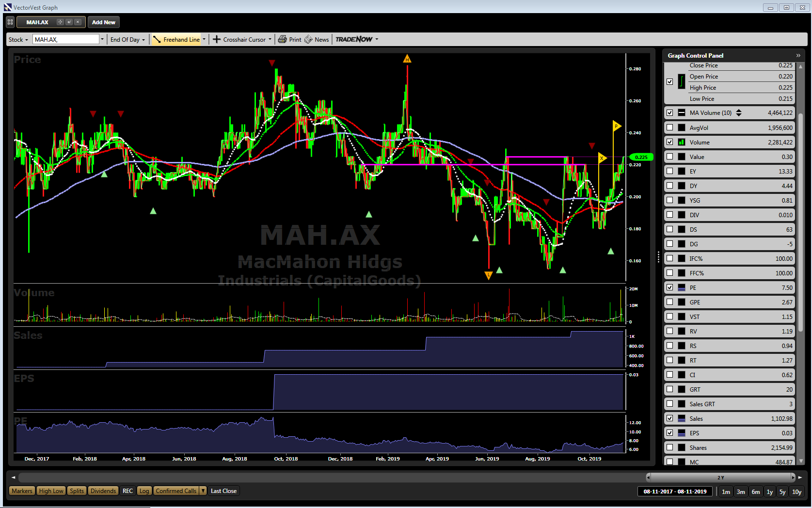
Task: Click the date range 08-11-2017 - 08-11-2019 field
Action: pos(675,492)
